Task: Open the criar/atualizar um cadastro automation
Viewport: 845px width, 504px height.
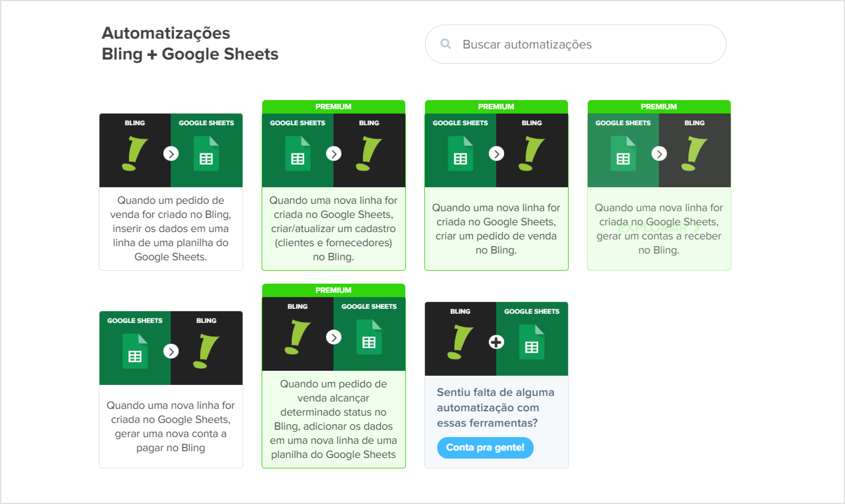Action: coord(333,185)
